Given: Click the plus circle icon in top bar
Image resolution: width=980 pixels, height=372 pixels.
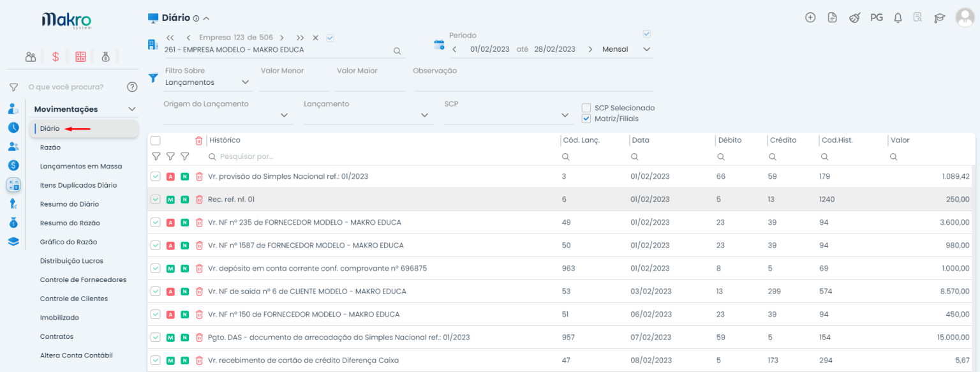Looking at the screenshot, I should (810, 18).
